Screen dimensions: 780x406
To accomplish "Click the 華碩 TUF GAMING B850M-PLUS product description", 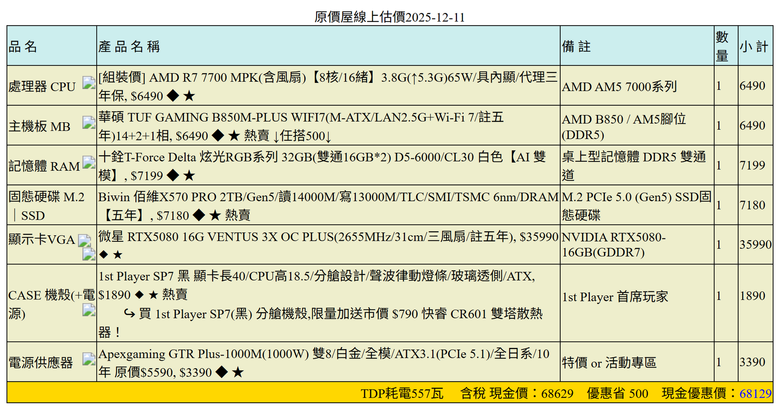I will coord(301,126).
